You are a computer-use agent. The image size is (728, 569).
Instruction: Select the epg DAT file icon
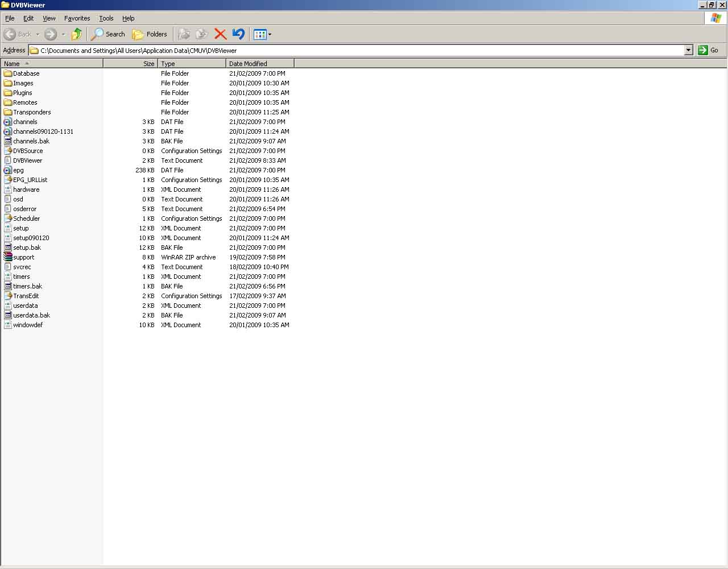tap(8, 170)
